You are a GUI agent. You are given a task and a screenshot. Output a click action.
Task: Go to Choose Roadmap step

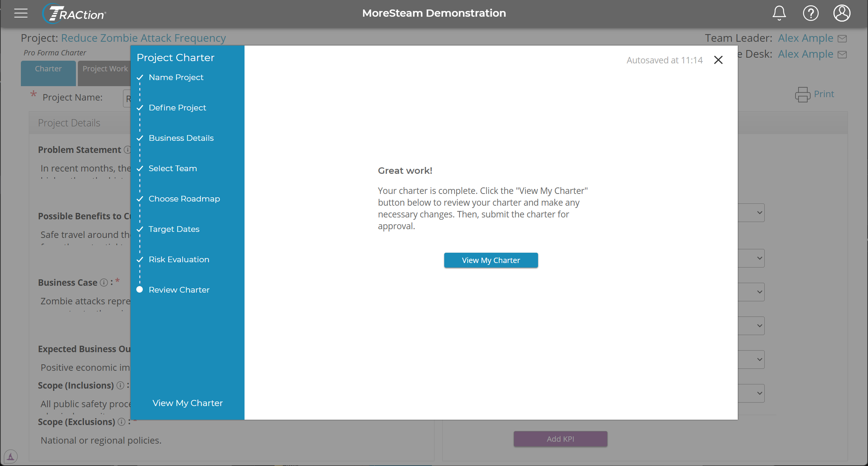[x=184, y=199]
